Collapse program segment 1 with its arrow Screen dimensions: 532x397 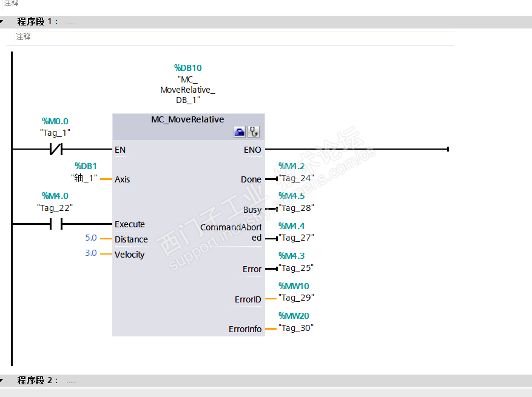click(x=2, y=22)
